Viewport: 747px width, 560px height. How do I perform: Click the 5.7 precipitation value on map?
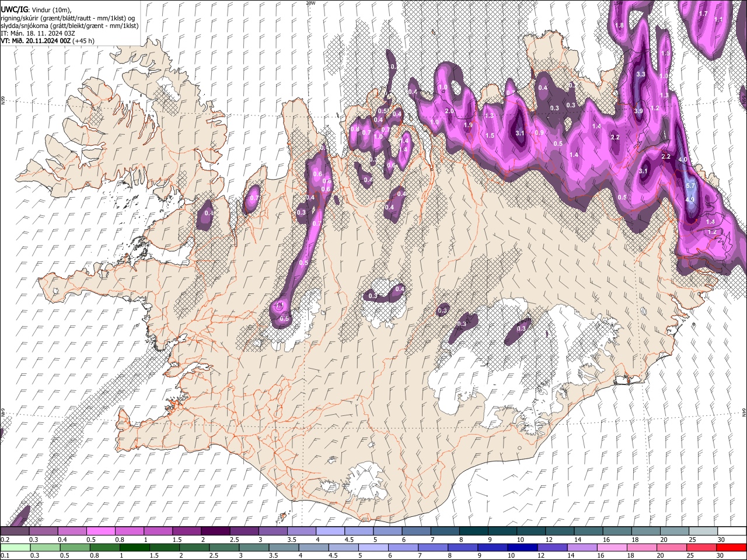(x=691, y=185)
